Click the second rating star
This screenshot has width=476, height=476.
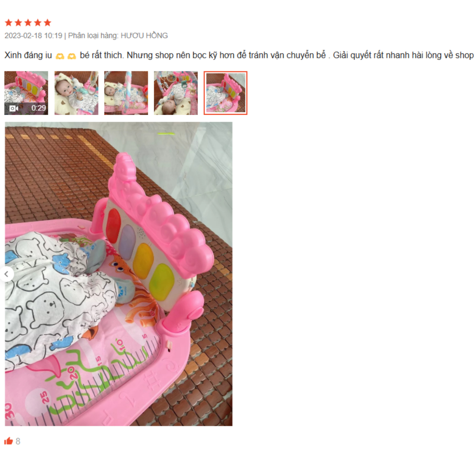18,22
